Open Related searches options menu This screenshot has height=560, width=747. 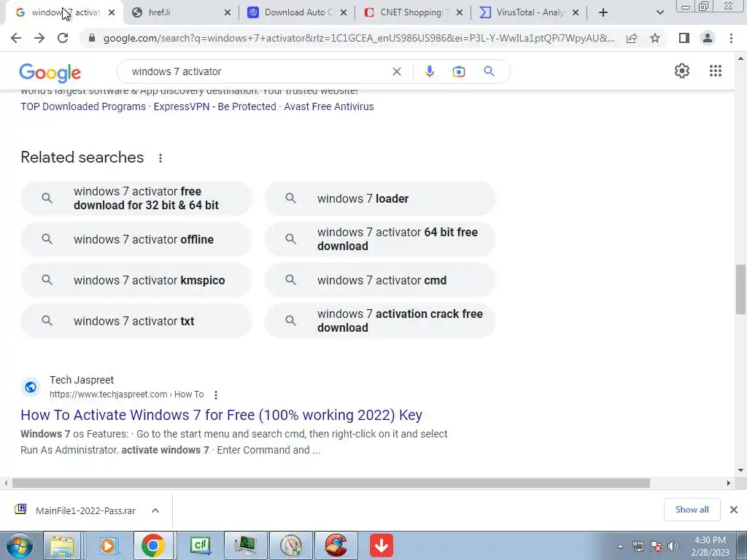tap(160, 158)
